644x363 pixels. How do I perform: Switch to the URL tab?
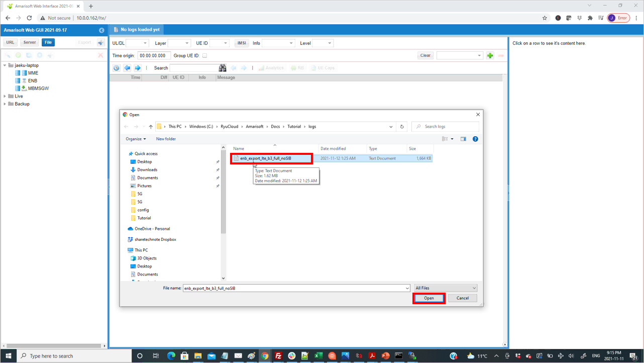[x=10, y=42]
